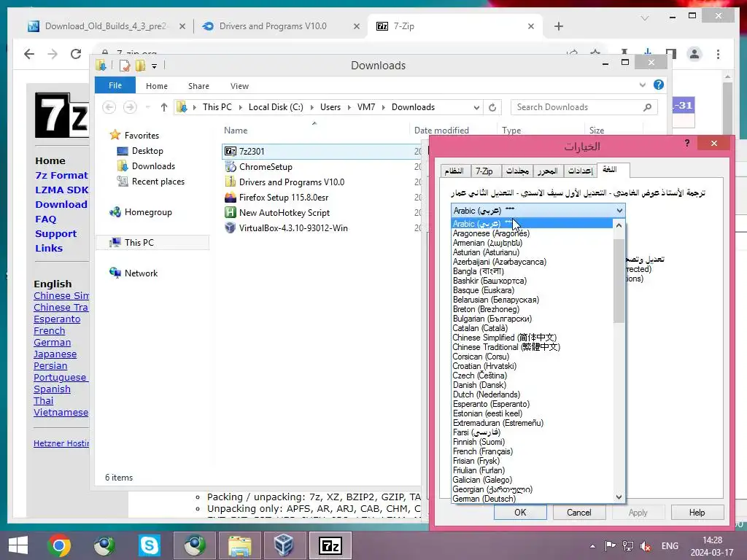The height and width of the screenshot is (560, 747).
Task: Open the Arabic language combo box
Action: [x=538, y=211]
